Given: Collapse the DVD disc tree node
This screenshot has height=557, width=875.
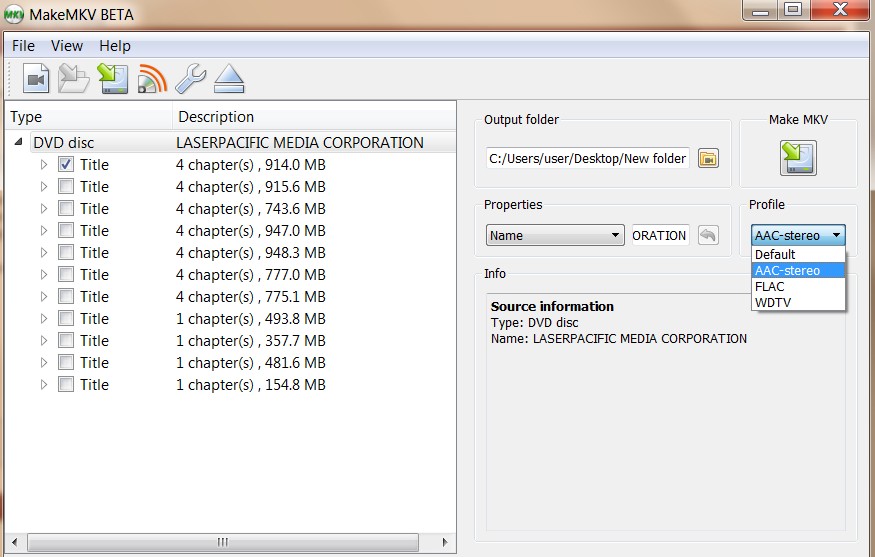Looking at the screenshot, I should click(18, 142).
